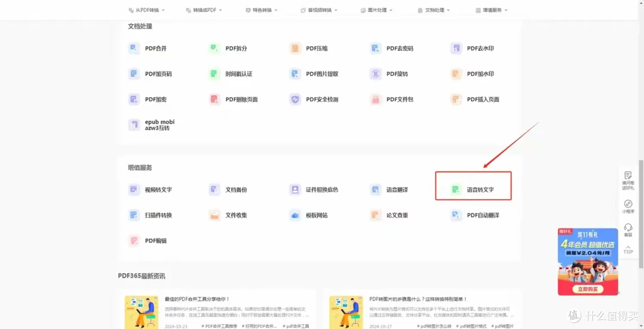Expand the 从PDF转换 dropdown menu
Screen dimensions: 644x329
pos(147,10)
